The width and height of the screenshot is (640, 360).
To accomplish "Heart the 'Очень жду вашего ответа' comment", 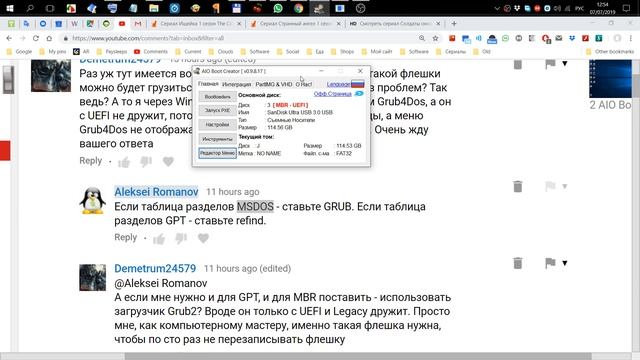I will tap(168, 162).
